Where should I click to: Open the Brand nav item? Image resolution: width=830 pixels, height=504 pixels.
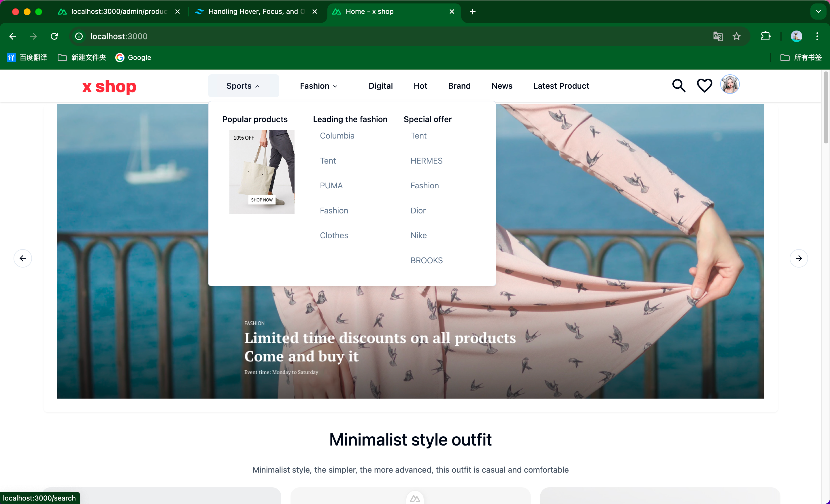coord(459,86)
